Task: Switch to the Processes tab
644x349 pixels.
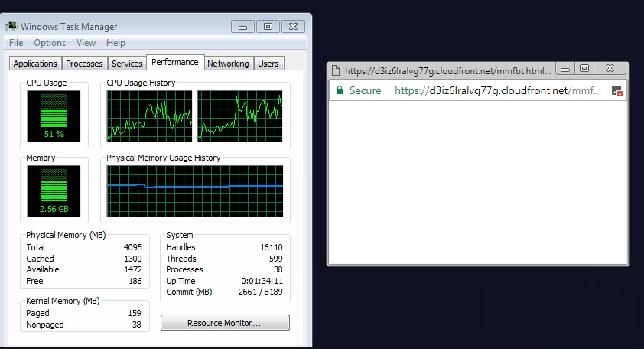Action: pos(84,64)
